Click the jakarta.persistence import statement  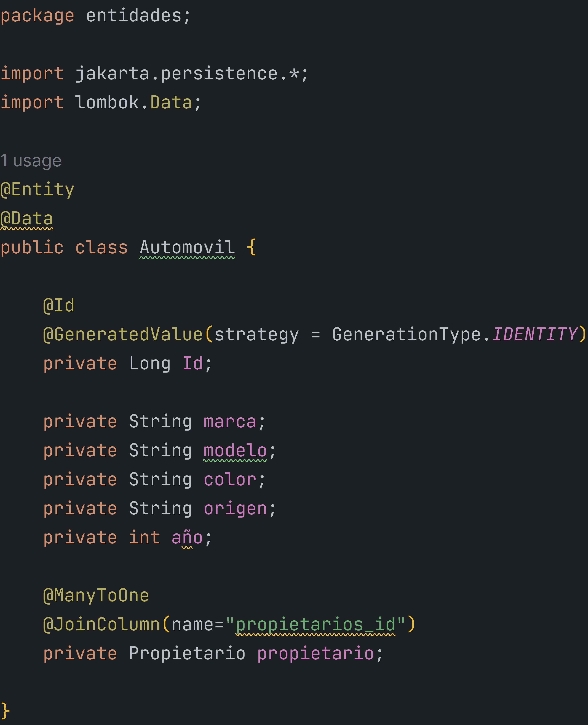[176, 74]
